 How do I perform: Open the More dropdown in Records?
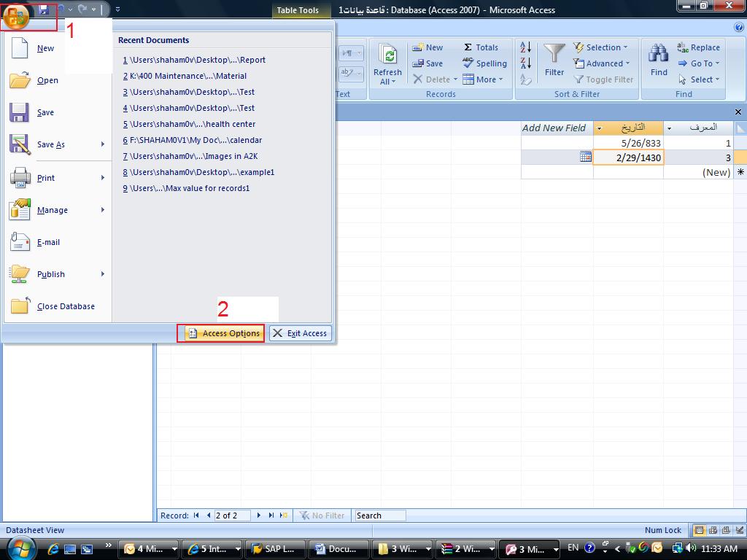(x=483, y=79)
